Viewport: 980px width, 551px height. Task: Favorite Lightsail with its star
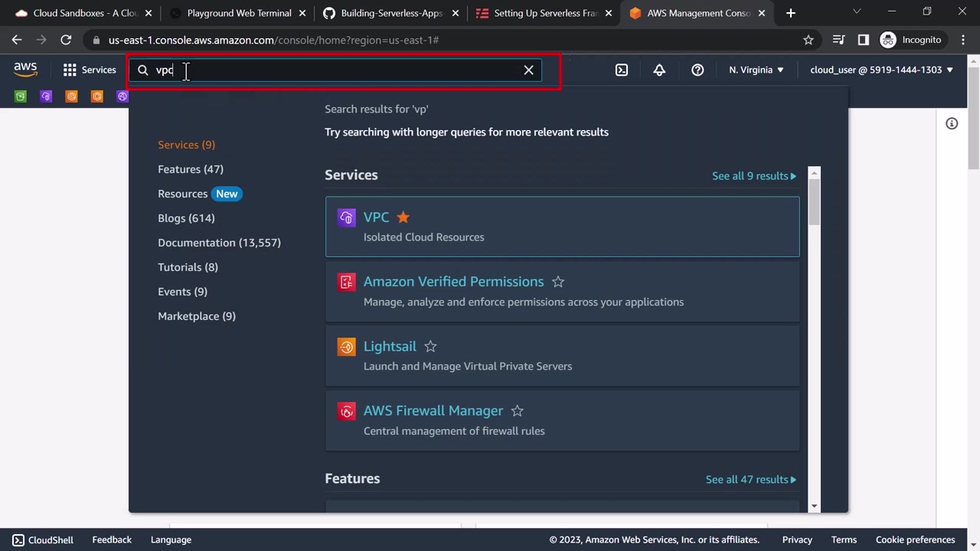coord(430,347)
